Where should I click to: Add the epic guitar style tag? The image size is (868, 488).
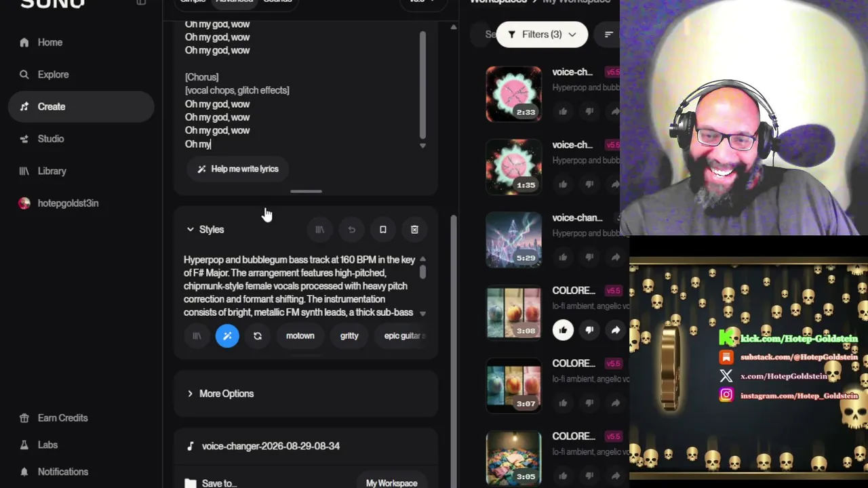click(x=402, y=336)
